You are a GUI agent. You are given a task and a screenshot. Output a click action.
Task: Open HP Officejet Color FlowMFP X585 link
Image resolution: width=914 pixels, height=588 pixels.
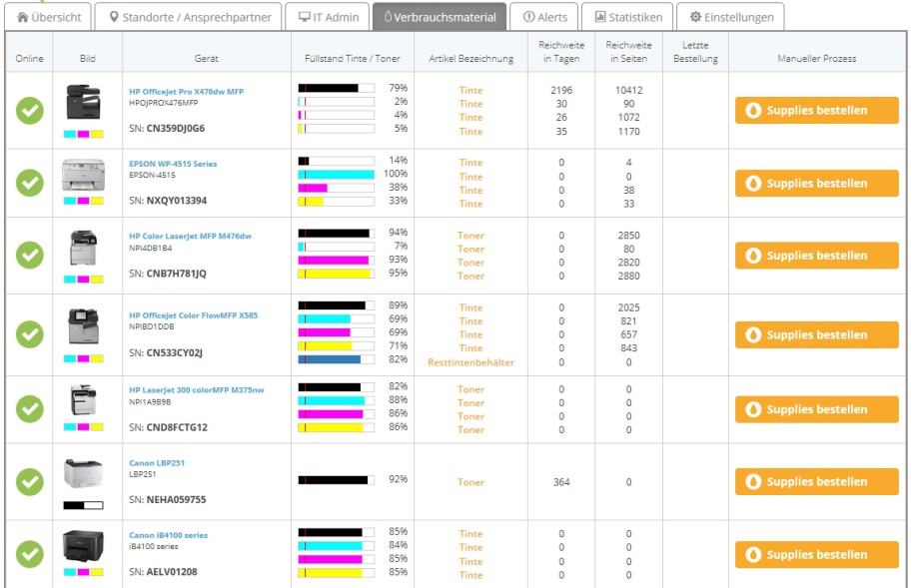click(x=193, y=315)
